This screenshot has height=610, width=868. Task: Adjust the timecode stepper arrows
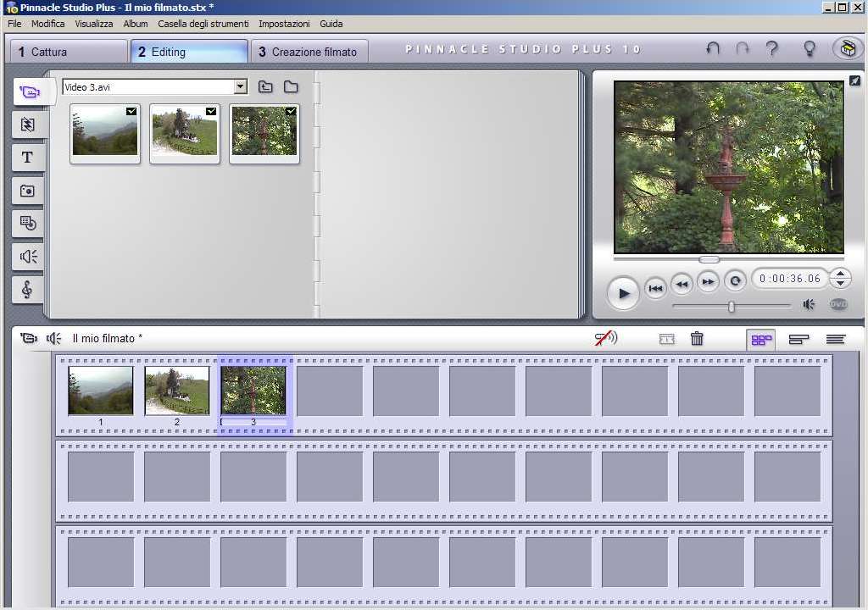(840, 278)
